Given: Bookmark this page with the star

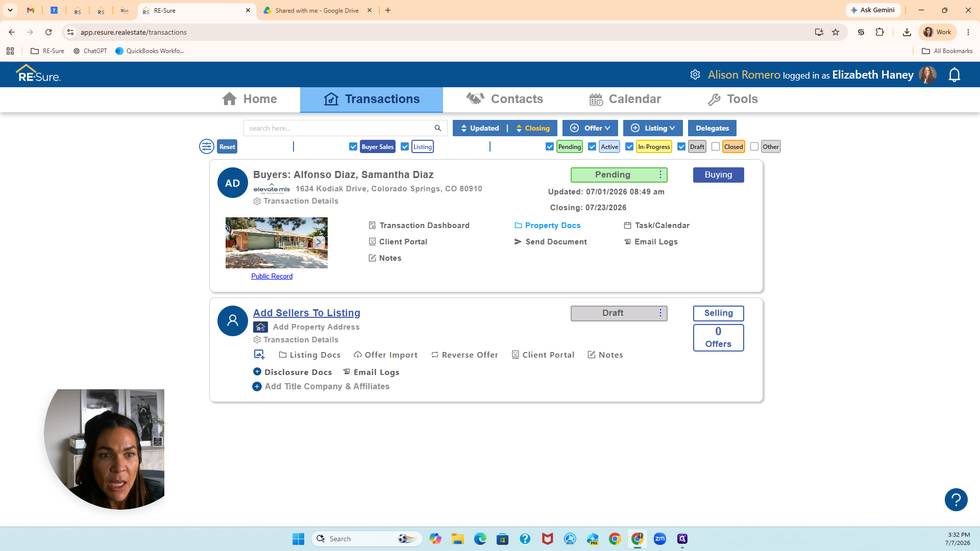Looking at the screenshot, I should tap(836, 32).
